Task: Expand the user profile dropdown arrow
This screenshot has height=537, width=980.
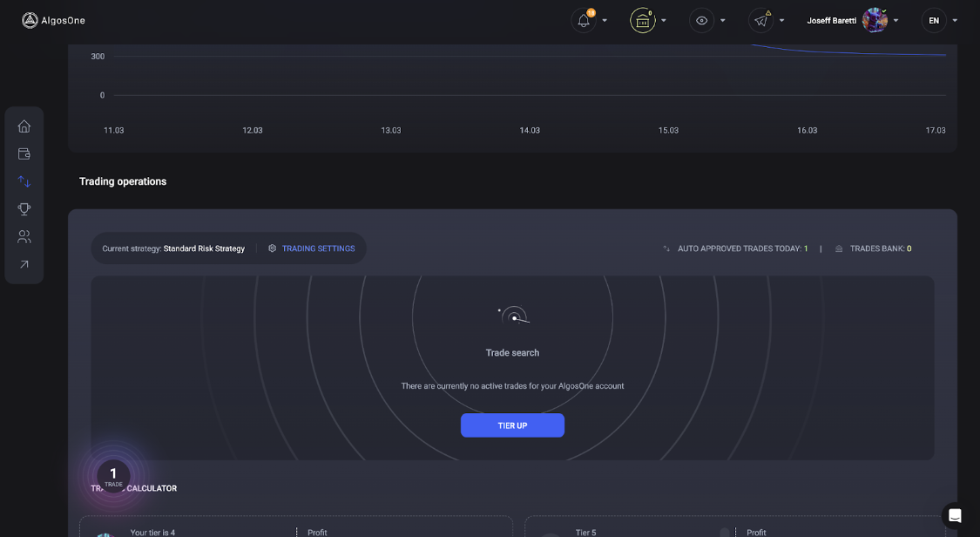Action: tap(896, 21)
